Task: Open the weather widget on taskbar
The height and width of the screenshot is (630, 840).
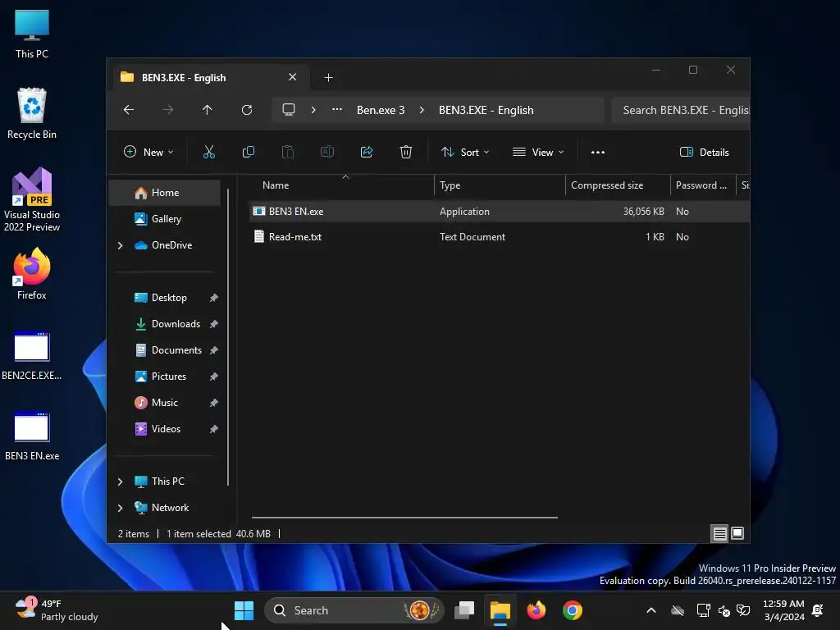Action: point(57,610)
